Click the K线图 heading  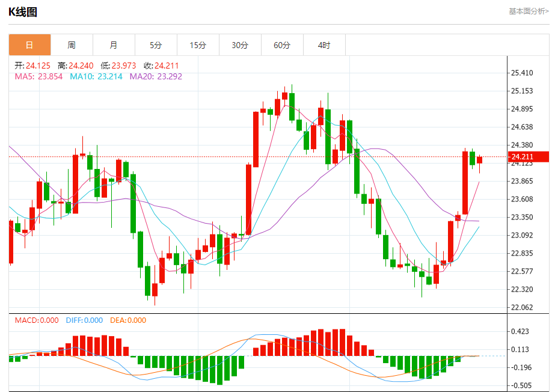tap(23, 12)
